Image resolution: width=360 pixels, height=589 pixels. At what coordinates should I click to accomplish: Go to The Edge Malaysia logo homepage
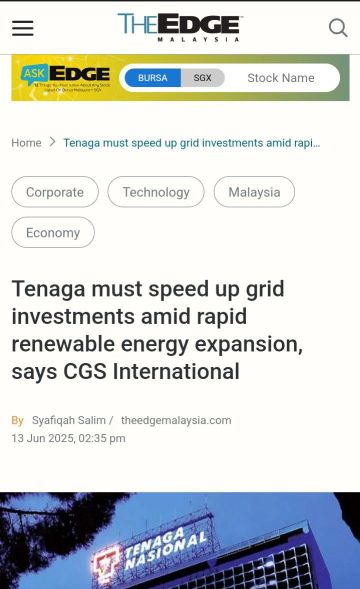(x=180, y=27)
